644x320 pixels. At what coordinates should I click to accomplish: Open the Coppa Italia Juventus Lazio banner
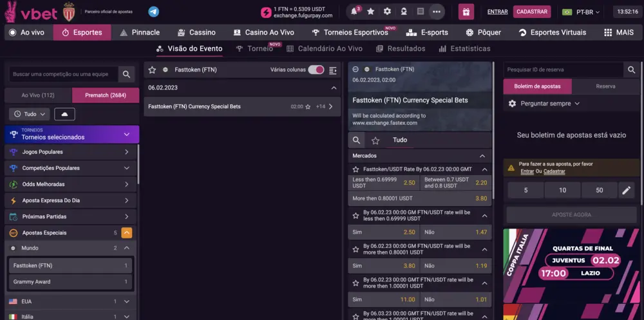tap(571, 265)
